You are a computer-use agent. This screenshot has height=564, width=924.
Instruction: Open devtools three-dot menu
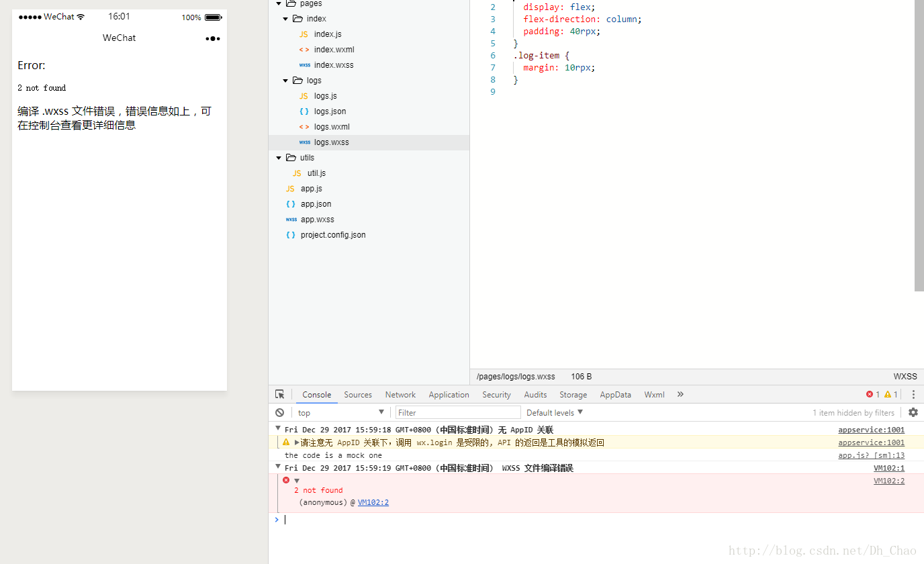point(913,394)
